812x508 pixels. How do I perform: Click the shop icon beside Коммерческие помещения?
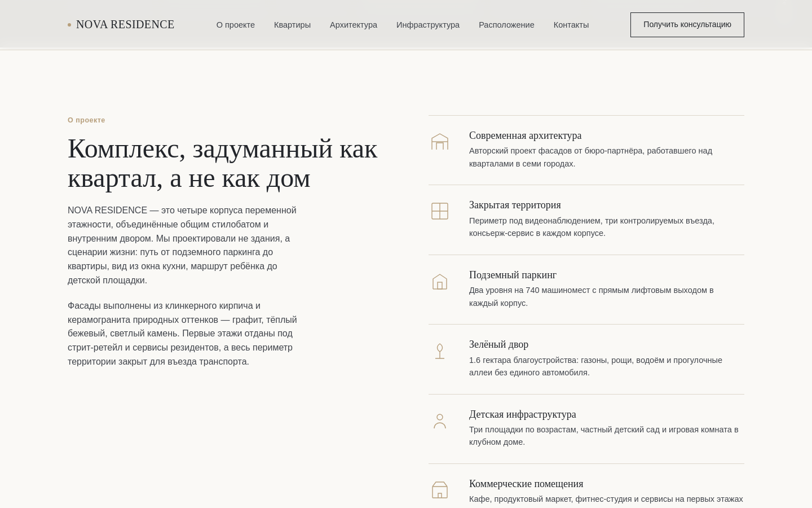[440, 490]
